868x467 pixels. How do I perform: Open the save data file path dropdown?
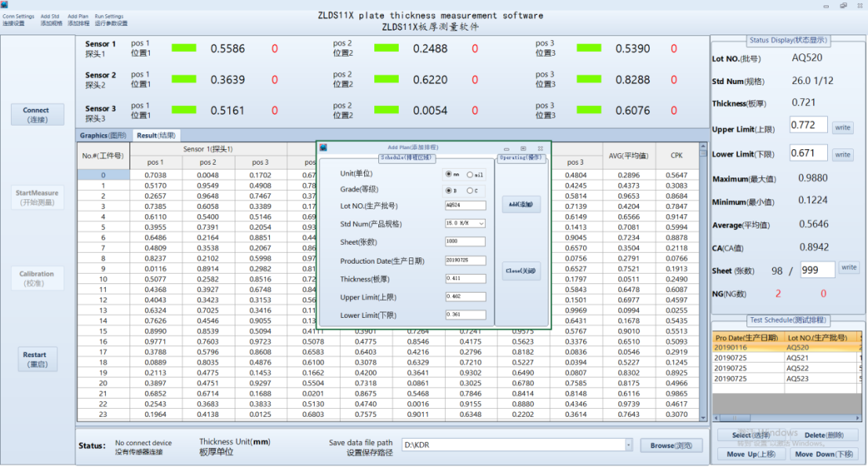click(629, 445)
